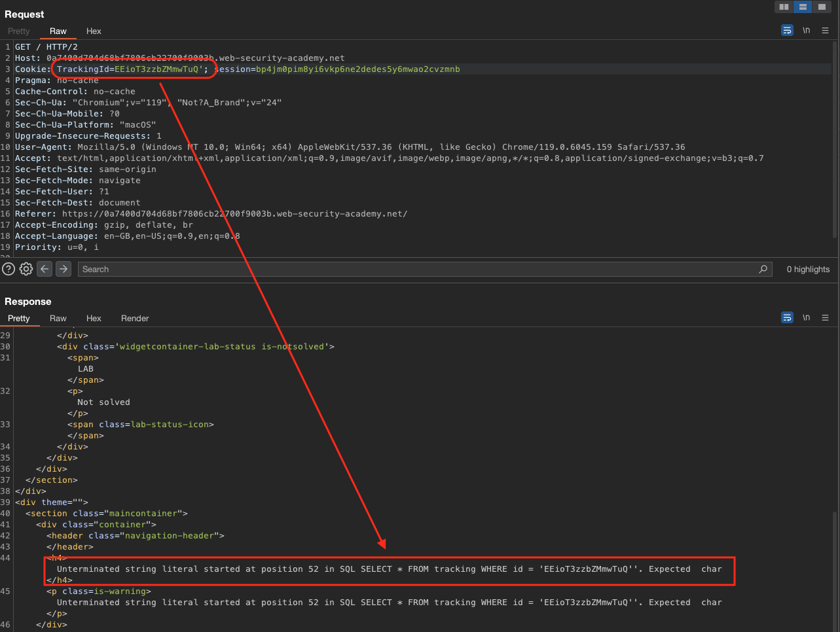Toggle word wrap in Request panel
This screenshot has height=632, width=840.
[787, 31]
